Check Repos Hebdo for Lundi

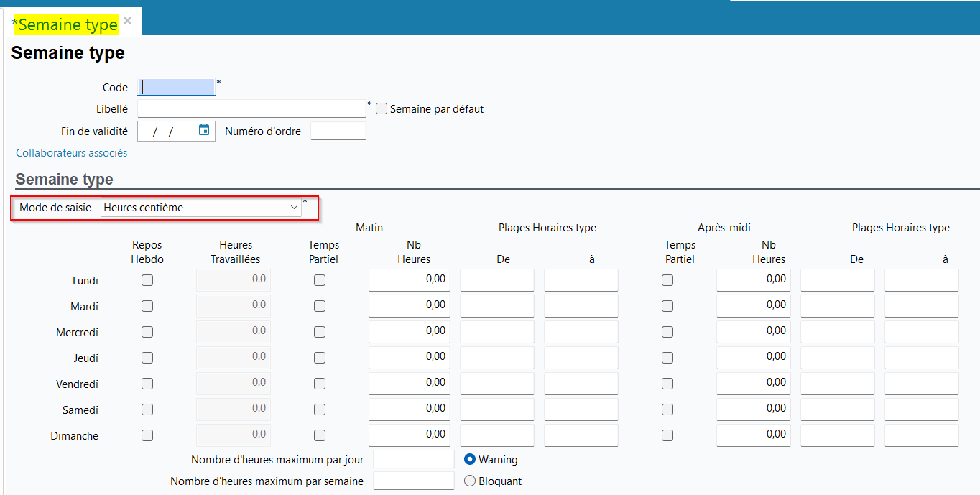tap(147, 281)
